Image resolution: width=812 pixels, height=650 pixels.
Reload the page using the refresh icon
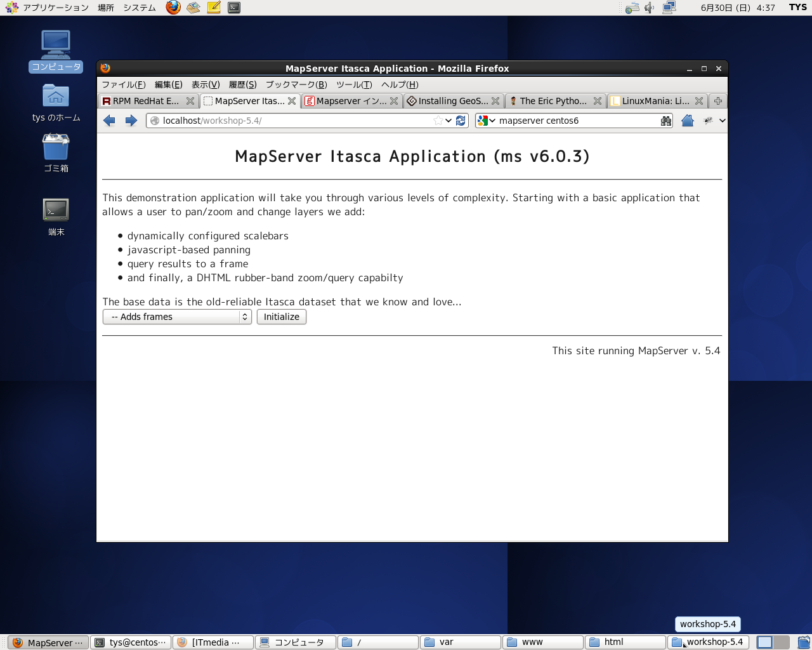tap(461, 121)
